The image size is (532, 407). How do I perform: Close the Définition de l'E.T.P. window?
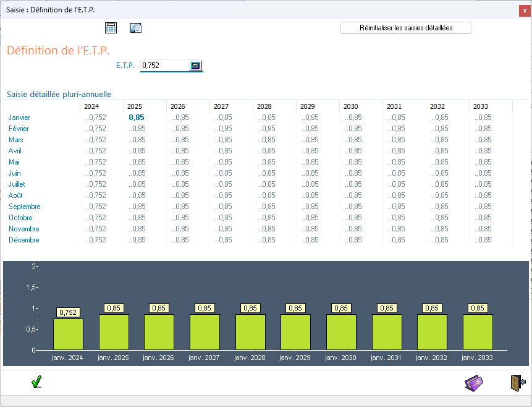[525, 11]
